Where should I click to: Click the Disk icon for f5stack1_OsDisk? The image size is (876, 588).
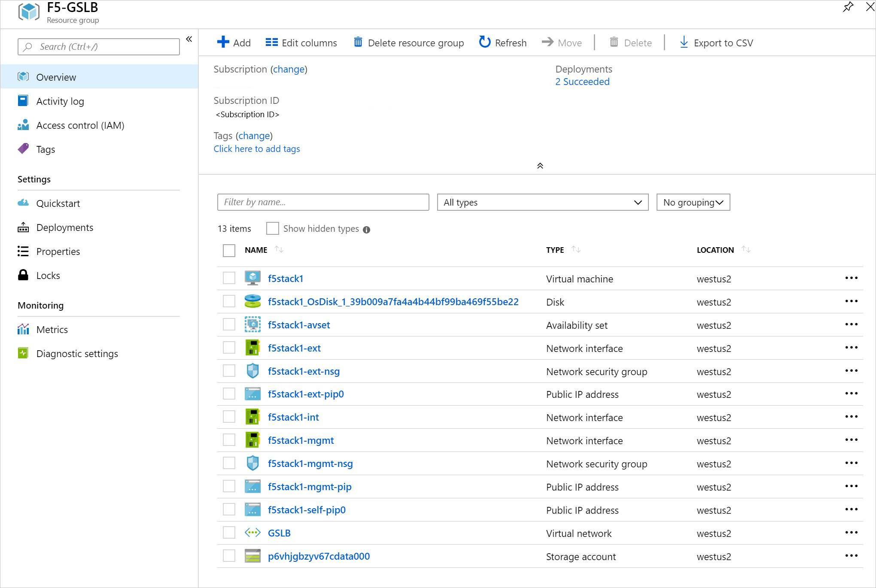[252, 301]
